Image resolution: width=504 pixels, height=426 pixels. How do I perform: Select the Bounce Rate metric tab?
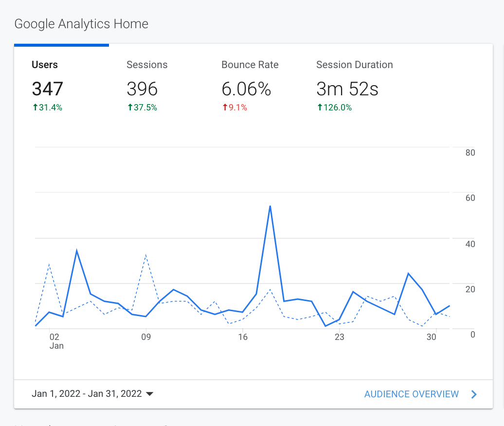[x=251, y=85]
